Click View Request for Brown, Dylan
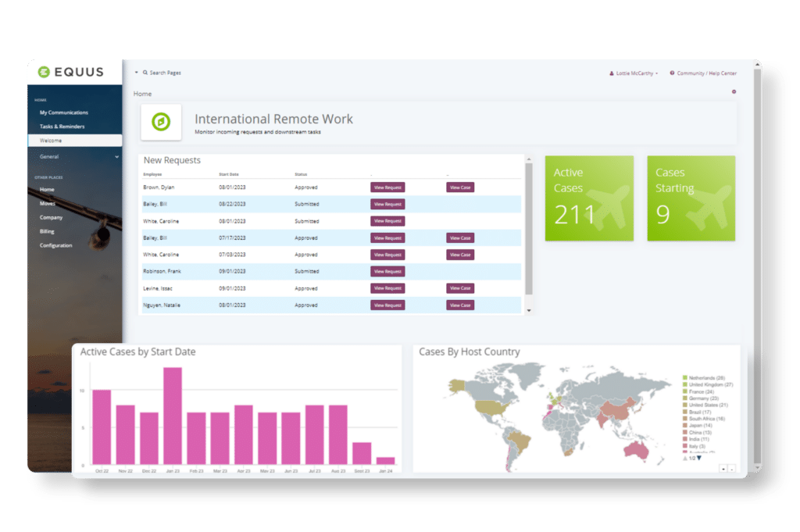The width and height of the screenshot is (800, 532). pos(387,187)
